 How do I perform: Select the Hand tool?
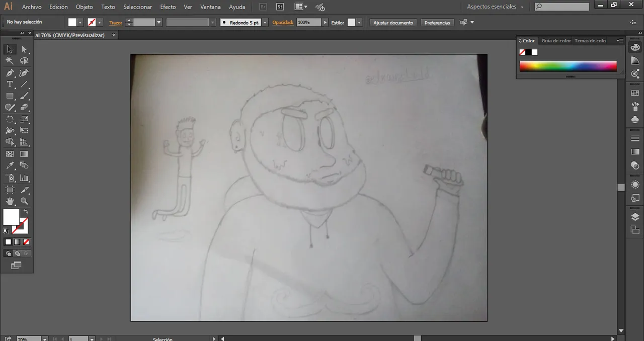[x=10, y=201]
